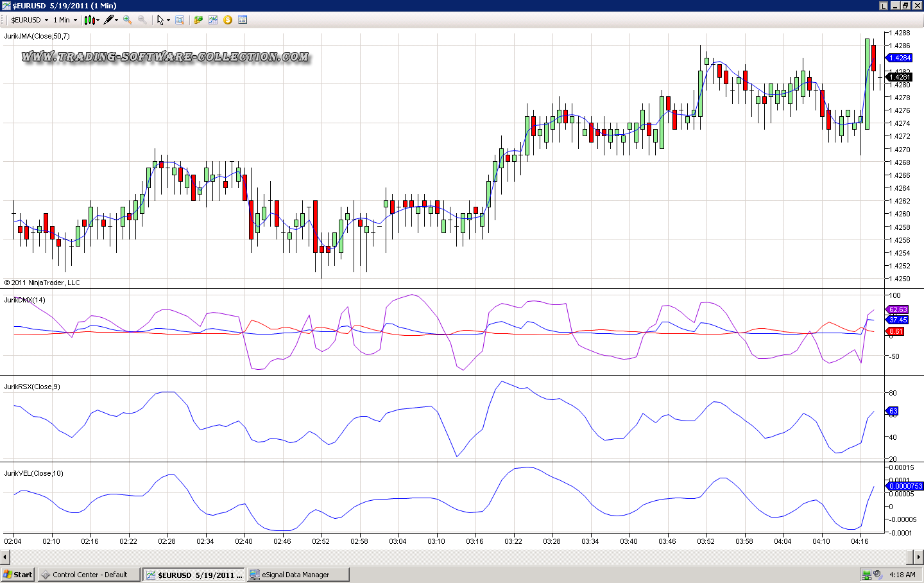Screen dimensions: 924x583
Task: Click the zoom in magnifier icon
Action: click(x=128, y=20)
